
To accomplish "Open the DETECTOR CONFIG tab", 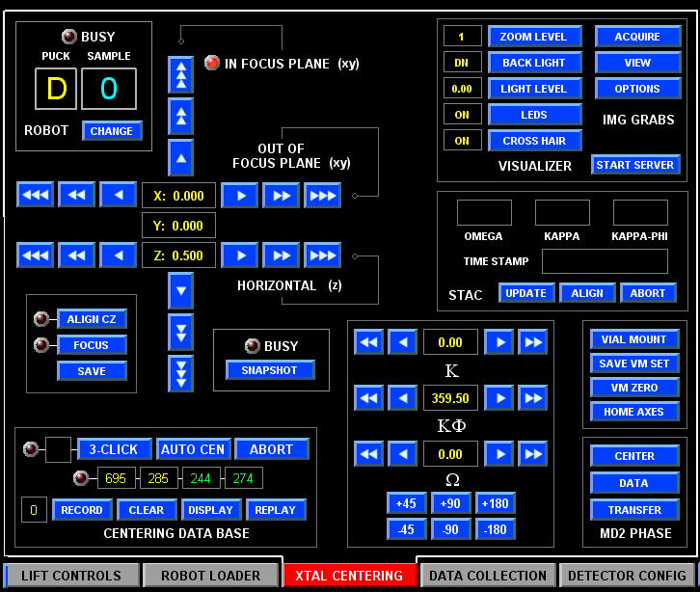I will (x=625, y=576).
